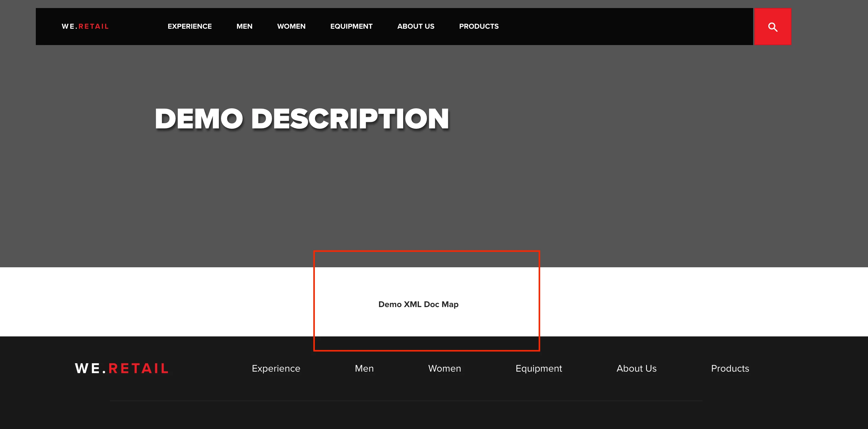Open the Demo XML Doc Map link
Viewport: 868px width, 429px height.
click(418, 304)
